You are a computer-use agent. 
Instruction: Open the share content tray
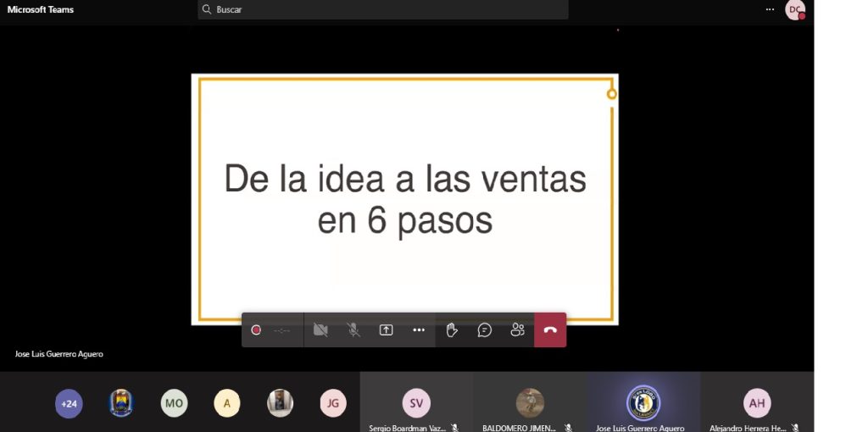coord(387,330)
